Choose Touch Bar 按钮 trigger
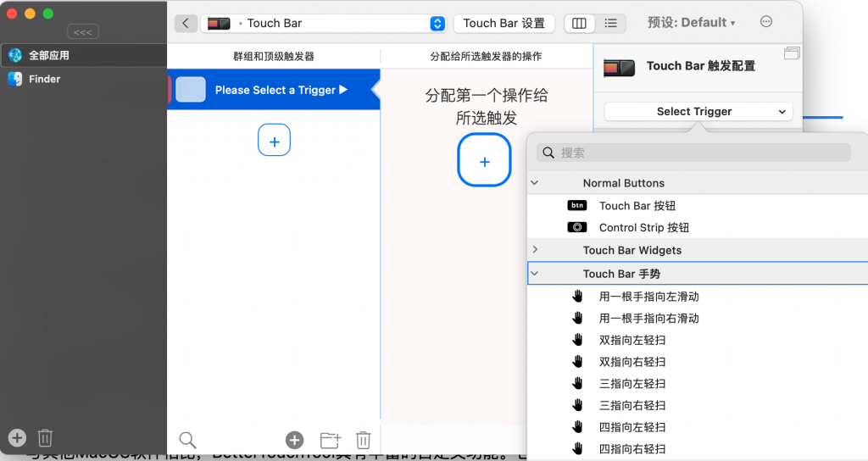This screenshot has height=461, width=868. point(637,206)
